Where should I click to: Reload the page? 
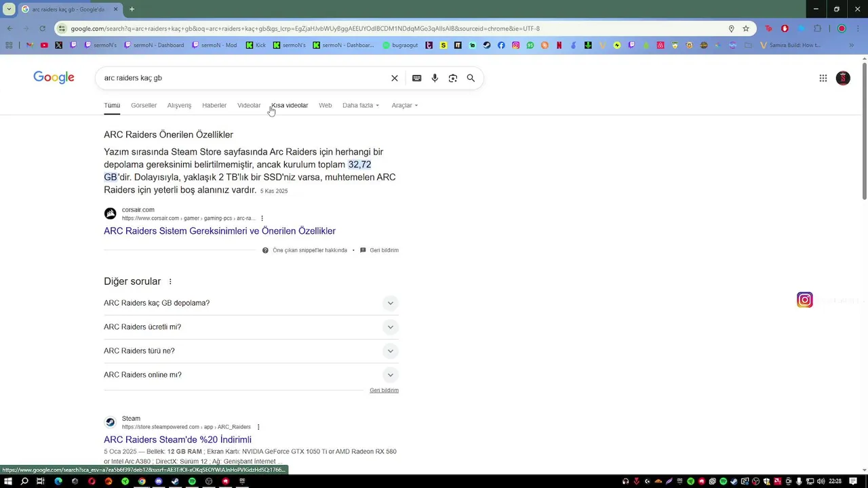click(42, 28)
